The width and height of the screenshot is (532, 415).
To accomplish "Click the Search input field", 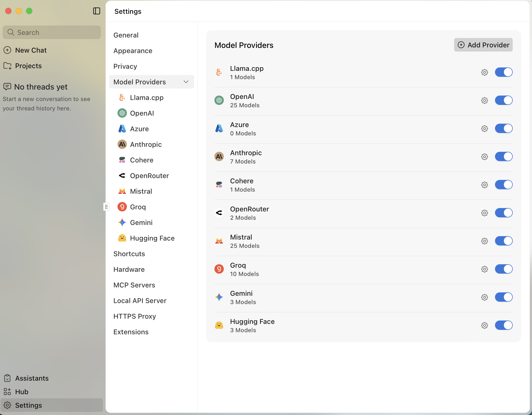I will tap(52, 32).
